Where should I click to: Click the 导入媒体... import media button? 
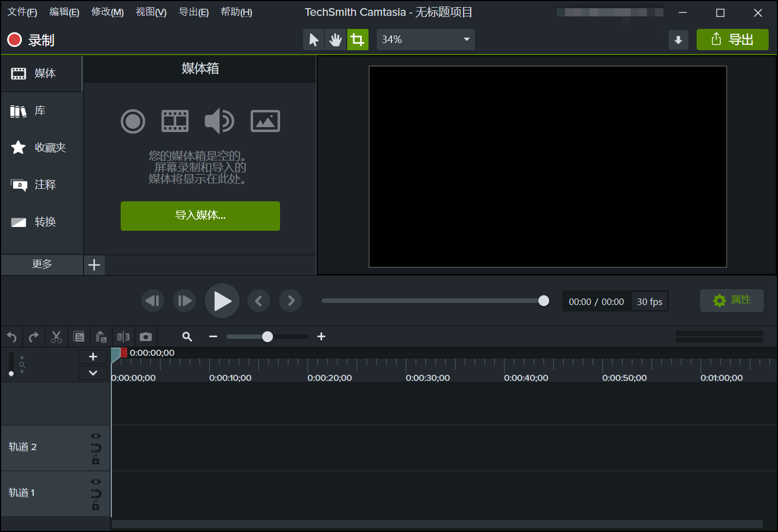[x=200, y=216]
